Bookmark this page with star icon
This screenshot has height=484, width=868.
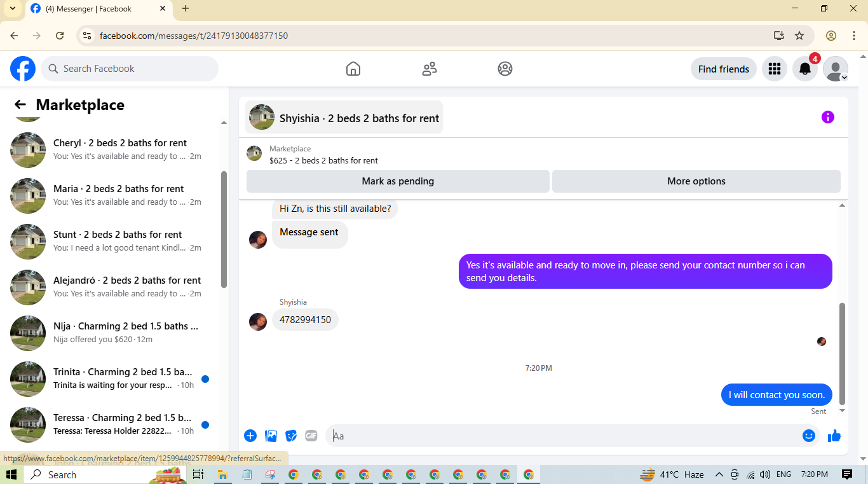point(799,36)
